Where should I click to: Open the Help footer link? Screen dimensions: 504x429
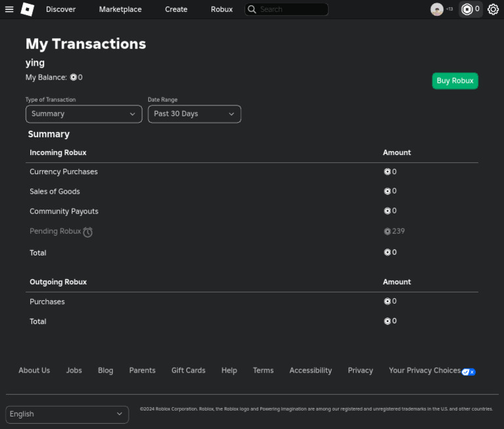click(229, 371)
